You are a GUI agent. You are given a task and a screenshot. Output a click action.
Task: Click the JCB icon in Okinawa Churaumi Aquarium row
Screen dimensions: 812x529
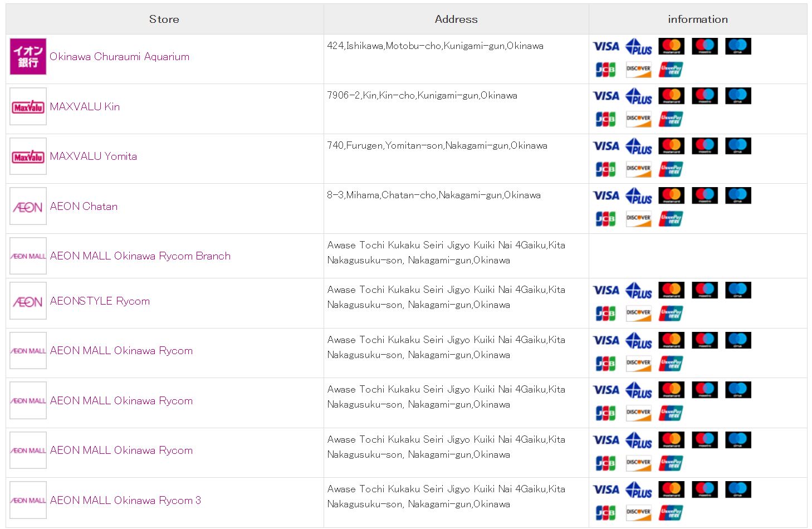pyautogui.click(x=605, y=70)
